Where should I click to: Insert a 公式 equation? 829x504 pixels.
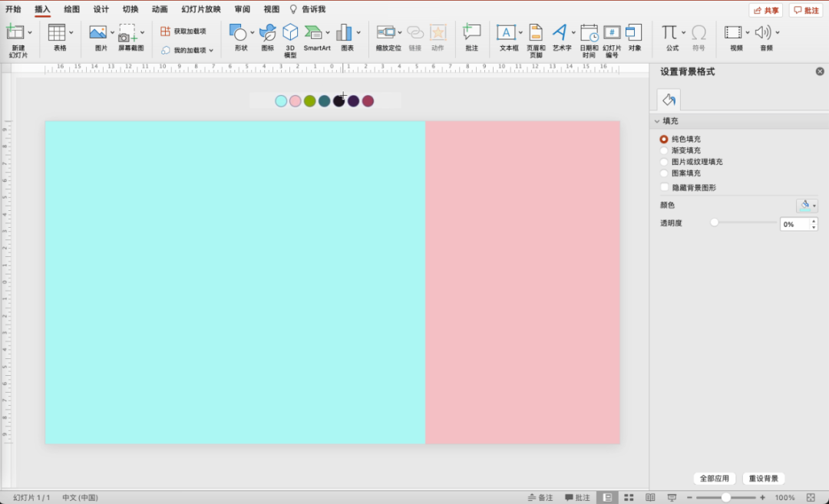pyautogui.click(x=670, y=32)
